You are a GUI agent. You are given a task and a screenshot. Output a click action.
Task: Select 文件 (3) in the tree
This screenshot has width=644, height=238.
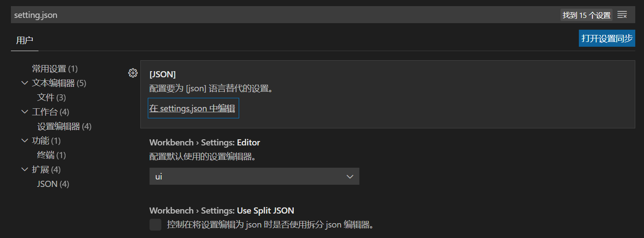(x=52, y=97)
